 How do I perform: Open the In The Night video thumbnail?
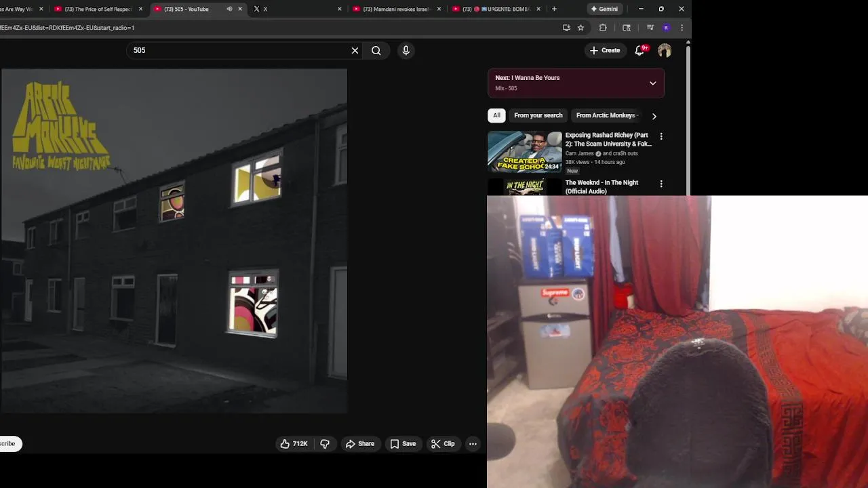point(525,187)
